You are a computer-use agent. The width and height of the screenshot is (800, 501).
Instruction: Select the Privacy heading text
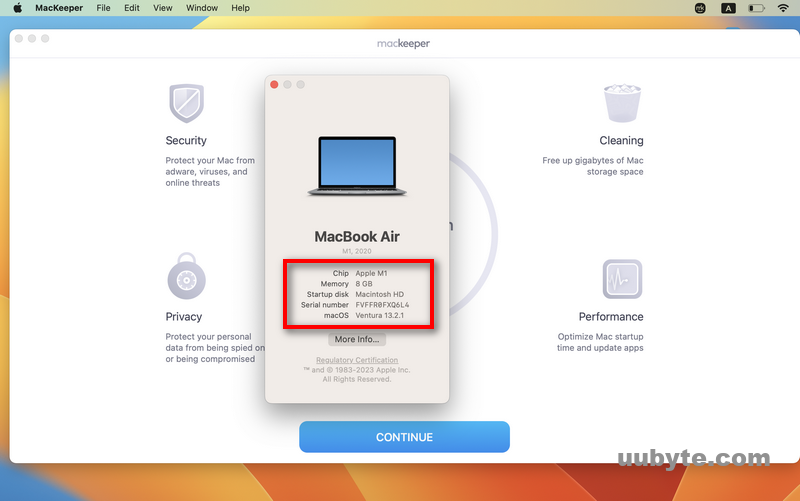click(x=184, y=317)
